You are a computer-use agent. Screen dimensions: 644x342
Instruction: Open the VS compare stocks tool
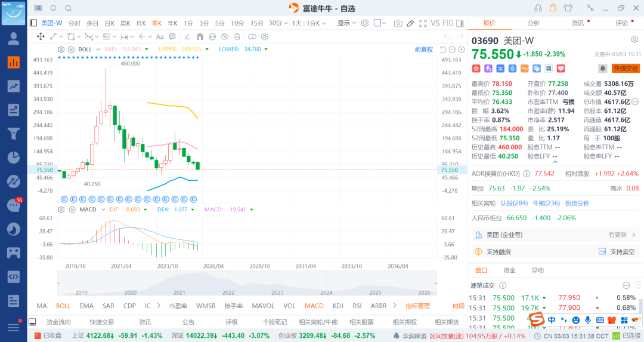435,23
